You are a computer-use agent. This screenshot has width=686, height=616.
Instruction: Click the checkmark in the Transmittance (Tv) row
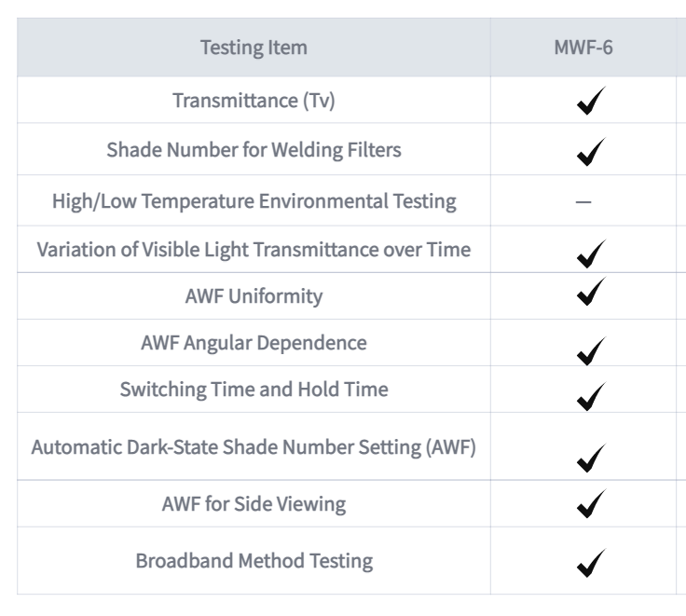591,101
